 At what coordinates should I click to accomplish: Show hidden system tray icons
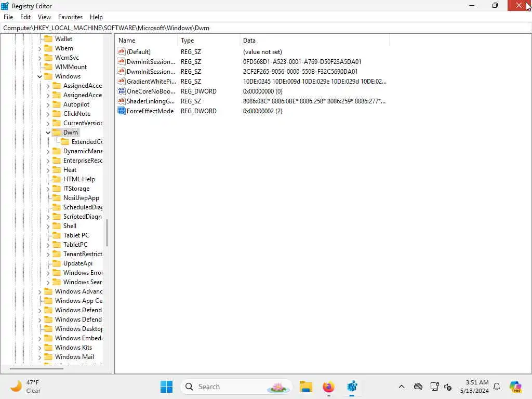[x=402, y=387]
